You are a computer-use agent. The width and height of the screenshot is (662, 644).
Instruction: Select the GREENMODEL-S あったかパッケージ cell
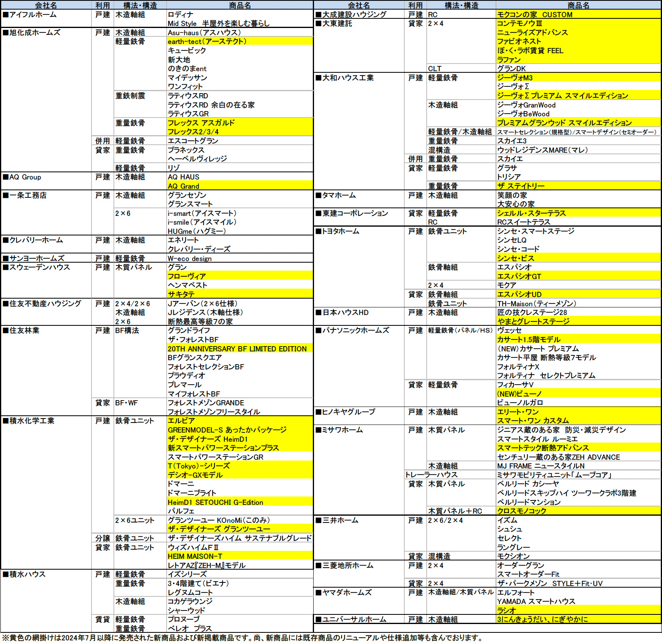(x=239, y=430)
